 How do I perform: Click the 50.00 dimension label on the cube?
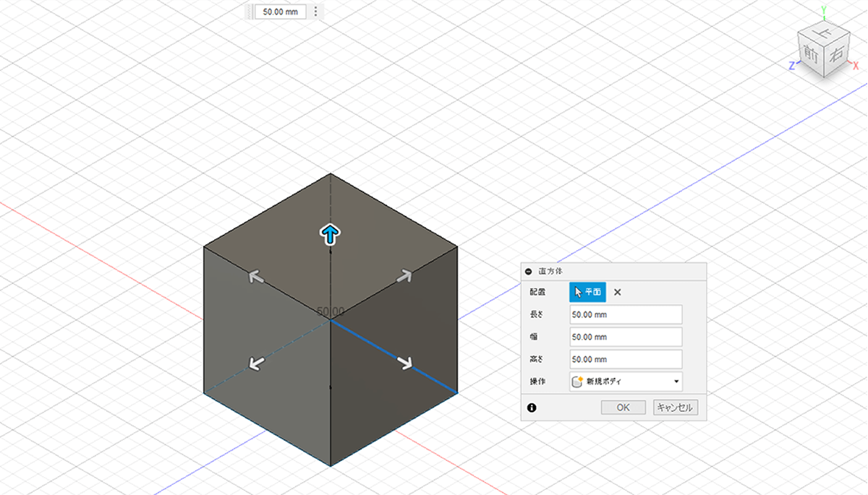click(x=331, y=311)
